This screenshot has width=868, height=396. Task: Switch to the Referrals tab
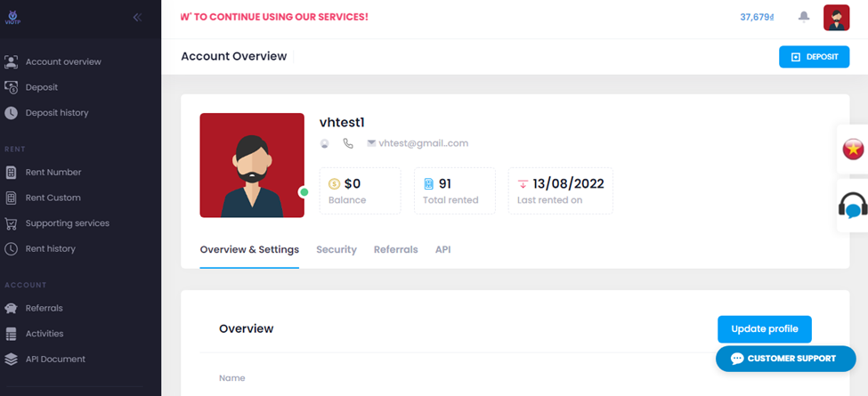point(396,249)
